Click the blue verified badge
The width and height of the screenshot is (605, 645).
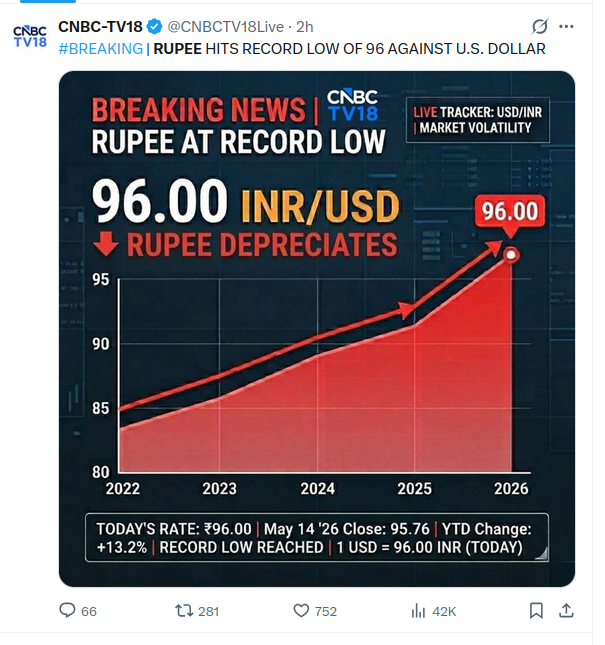pyautogui.click(x=155, y=27)
